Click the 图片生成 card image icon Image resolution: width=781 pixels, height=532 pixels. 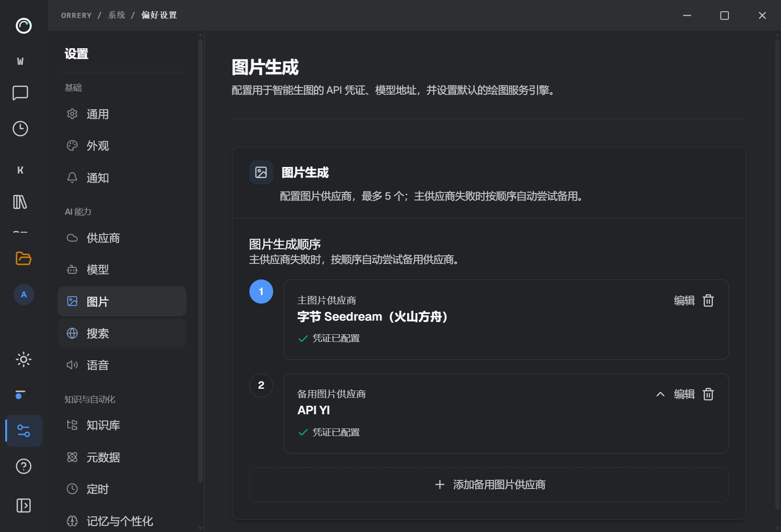click(x=261, y=172)
